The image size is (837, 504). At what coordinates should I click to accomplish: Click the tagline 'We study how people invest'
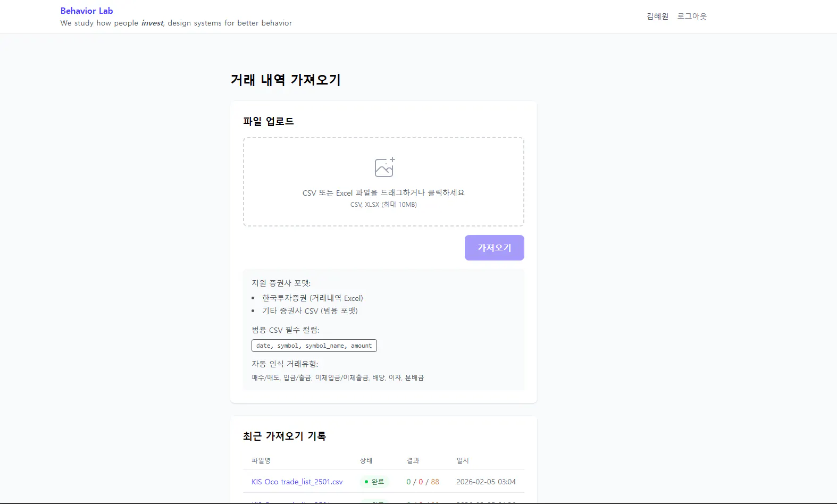[176, 23]
